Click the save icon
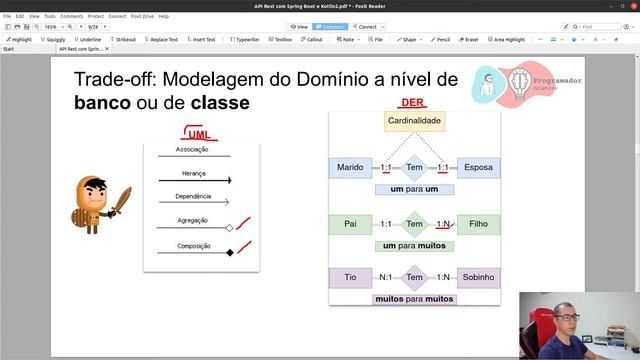 click(x=27, y=27)
